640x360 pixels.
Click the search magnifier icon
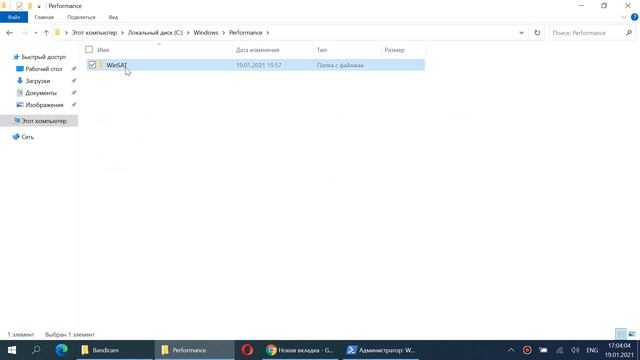click(629, 33)
